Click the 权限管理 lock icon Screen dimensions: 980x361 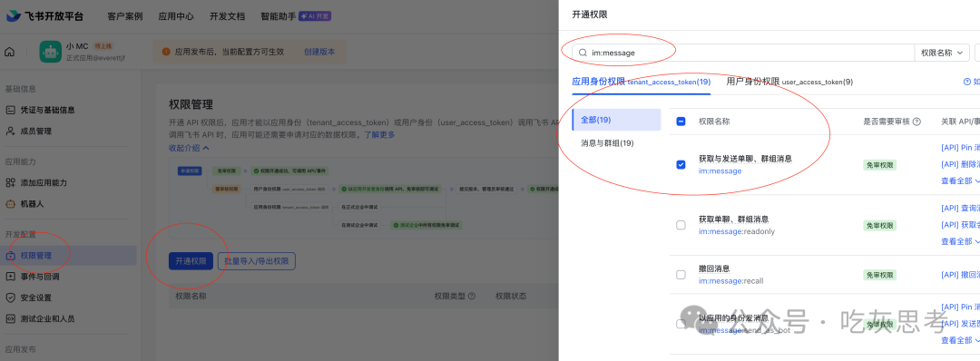pos(10,256)
